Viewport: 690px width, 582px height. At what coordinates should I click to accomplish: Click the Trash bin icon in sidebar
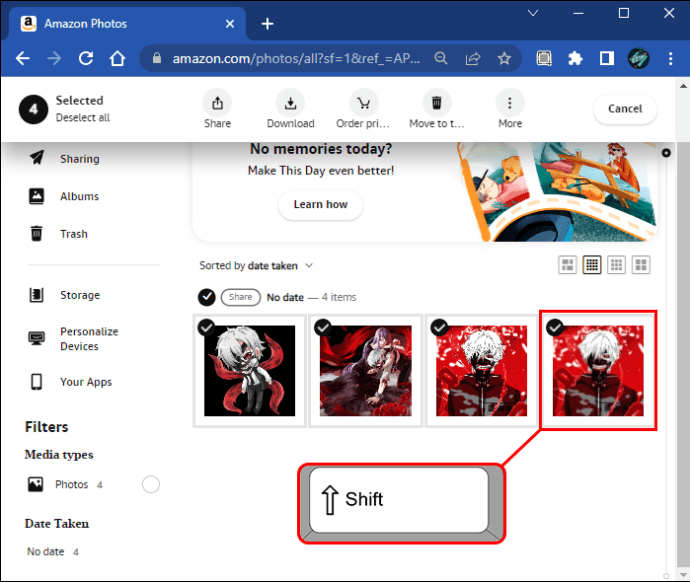coord(37,233)
